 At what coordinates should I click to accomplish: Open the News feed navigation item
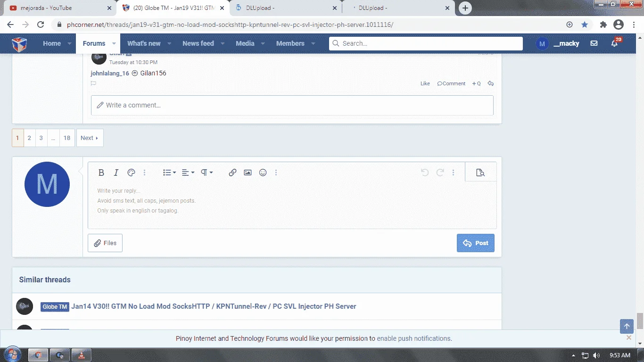pos(198,43)
